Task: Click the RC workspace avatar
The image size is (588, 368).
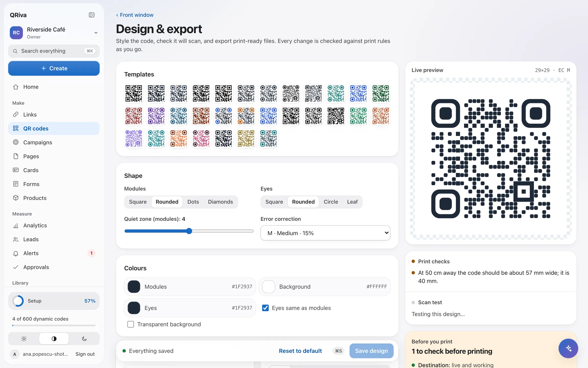Action: (x=16, y=33)
